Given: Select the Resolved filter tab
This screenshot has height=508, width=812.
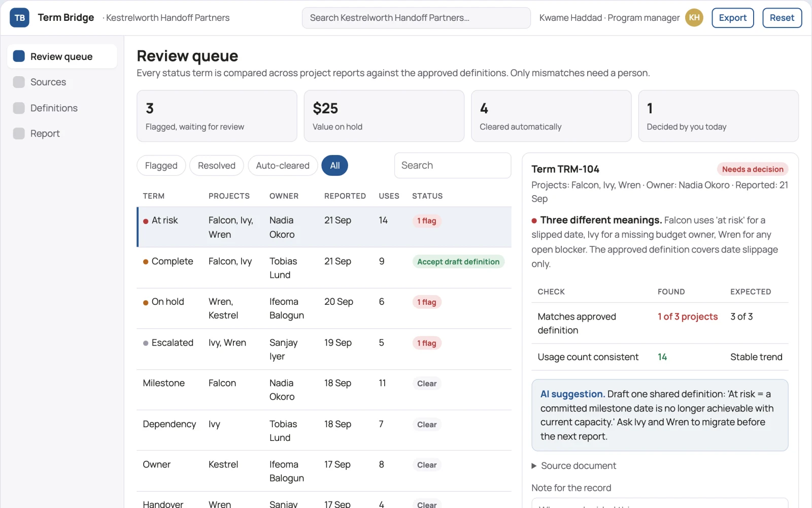Looking at the screenshot, I should [x=217, y=166].
